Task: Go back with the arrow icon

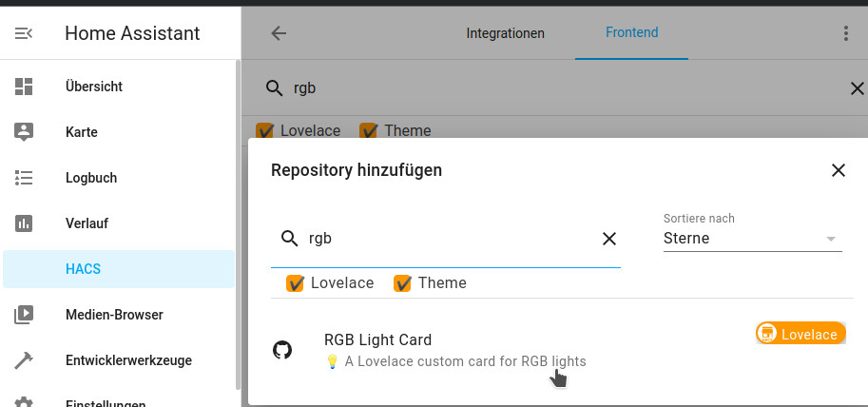Action: tap(279, 33)
